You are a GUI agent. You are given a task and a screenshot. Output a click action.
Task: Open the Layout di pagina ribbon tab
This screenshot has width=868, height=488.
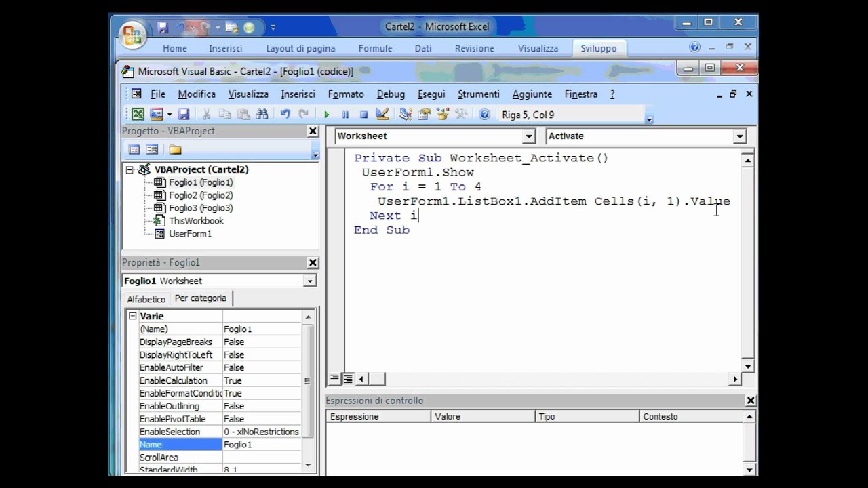[x=300, y=49]
